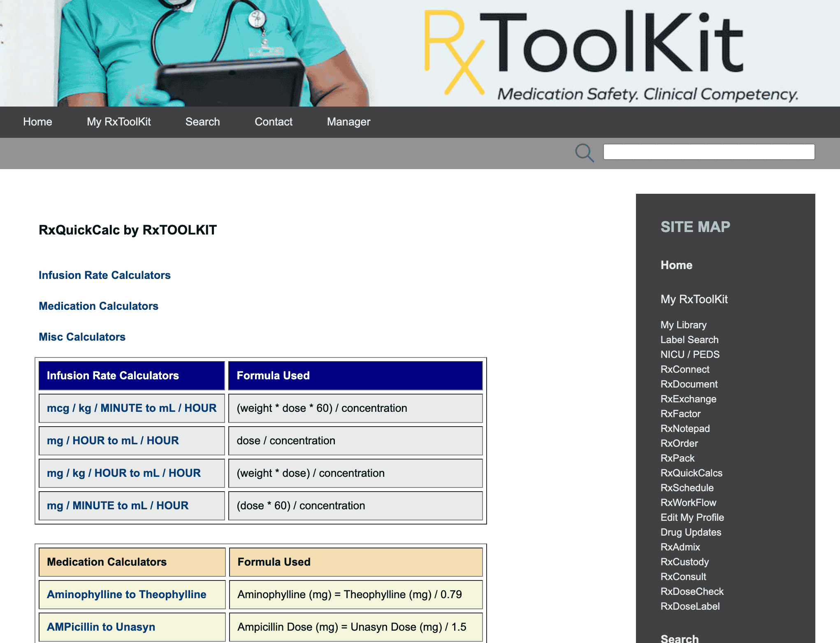The image size is (840, 643).
Task: Open the AMPicillin to Unasyn converter
Action: 101,627
